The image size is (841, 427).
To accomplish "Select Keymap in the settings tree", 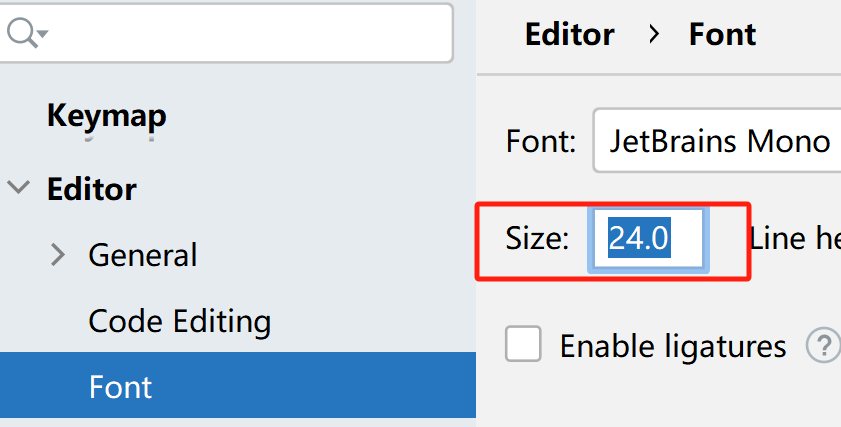I will tap(106, 116).
